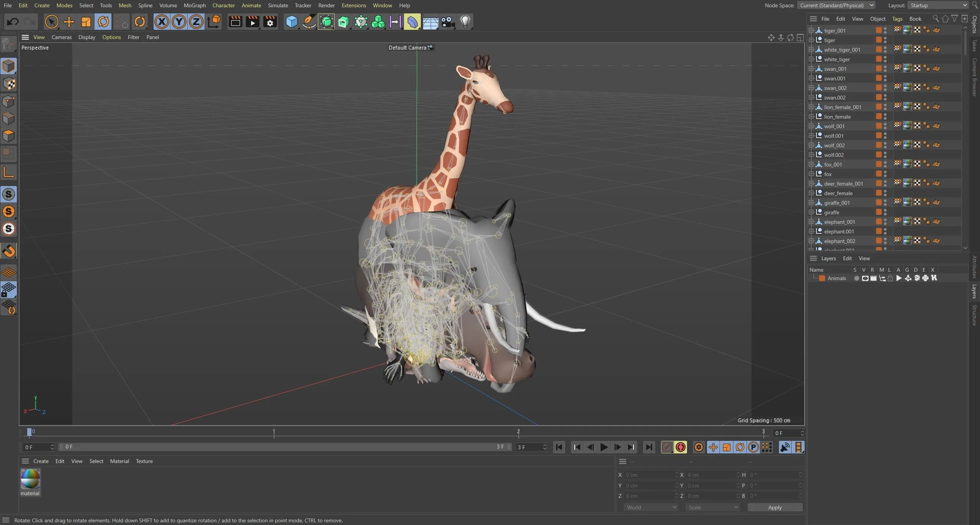Switch to Edges mode
Viewport: 980px width, 525px height.
[x=8, y=119]
